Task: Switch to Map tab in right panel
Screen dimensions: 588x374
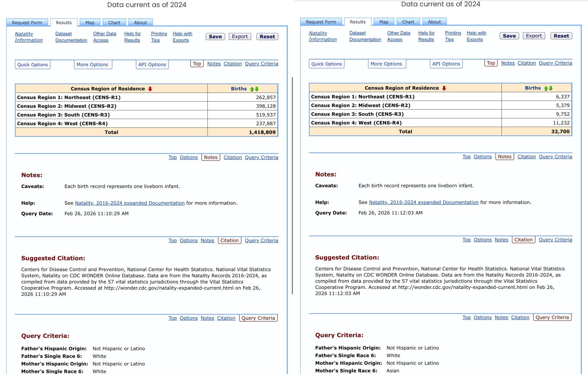Action: click(384, 22)
